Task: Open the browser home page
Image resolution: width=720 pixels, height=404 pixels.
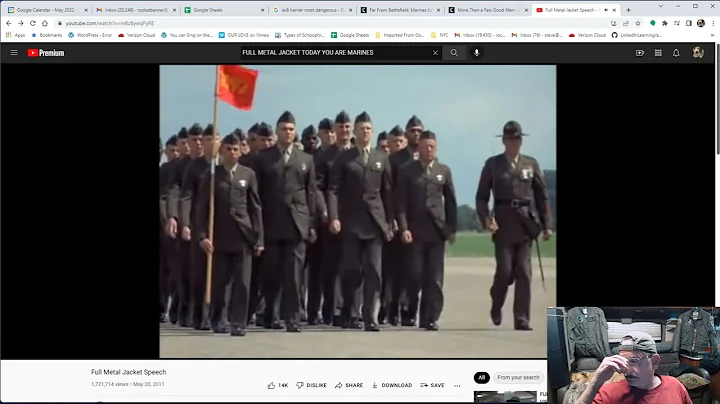Action: coord(45,23)
